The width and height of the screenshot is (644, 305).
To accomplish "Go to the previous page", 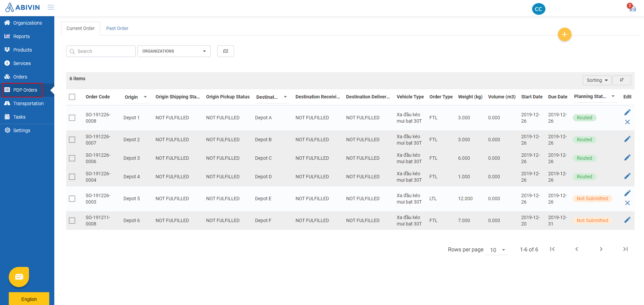I will [577, 249].
